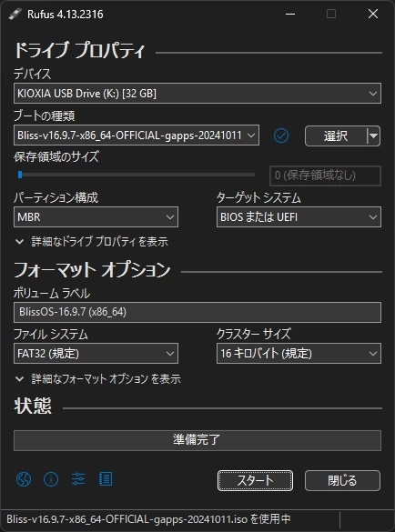The height and width of the screenshot is (532, 395).
Task: Open the language globe icon
Action: pyautogui.click(x=24, y=479)
